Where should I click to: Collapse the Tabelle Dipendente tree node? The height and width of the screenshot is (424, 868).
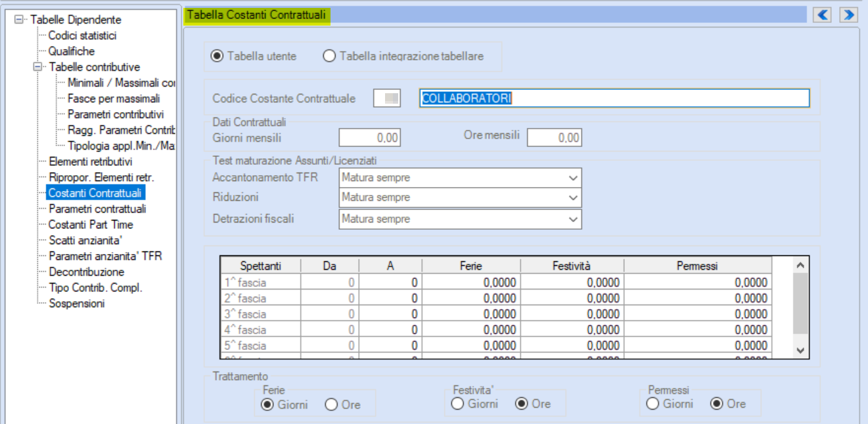coord(18,20)
